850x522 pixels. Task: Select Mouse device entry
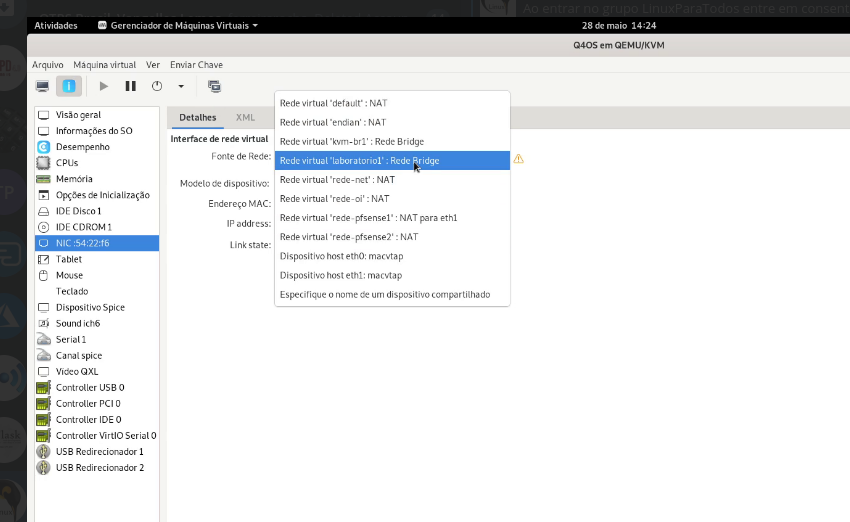pos(97,275)
